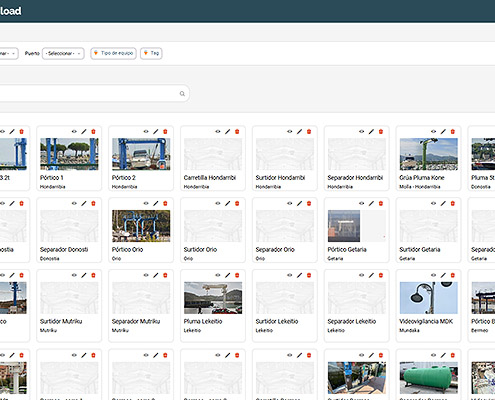Select the Separador Mutriku title
The width and height of the screenshot is (495, 400).
(136, 321)
